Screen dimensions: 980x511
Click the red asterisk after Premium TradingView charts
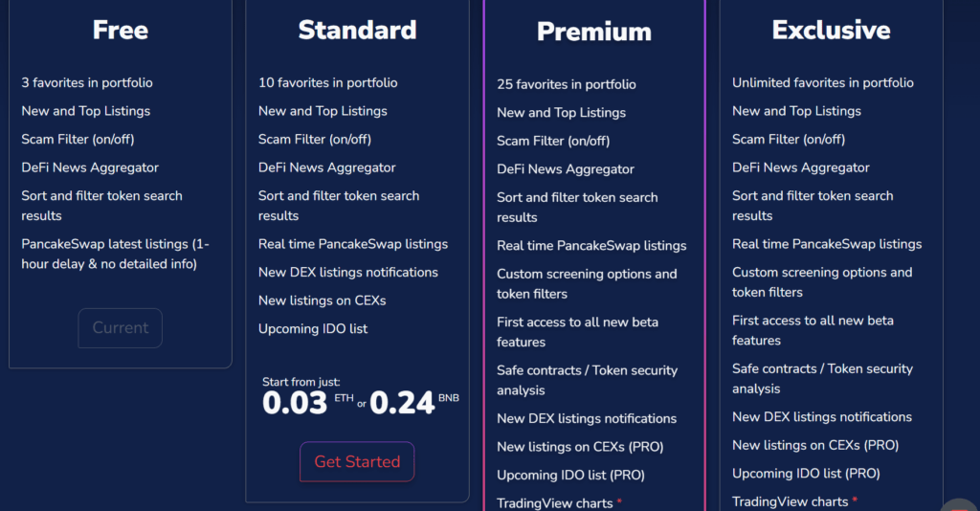tap(619, 501)
